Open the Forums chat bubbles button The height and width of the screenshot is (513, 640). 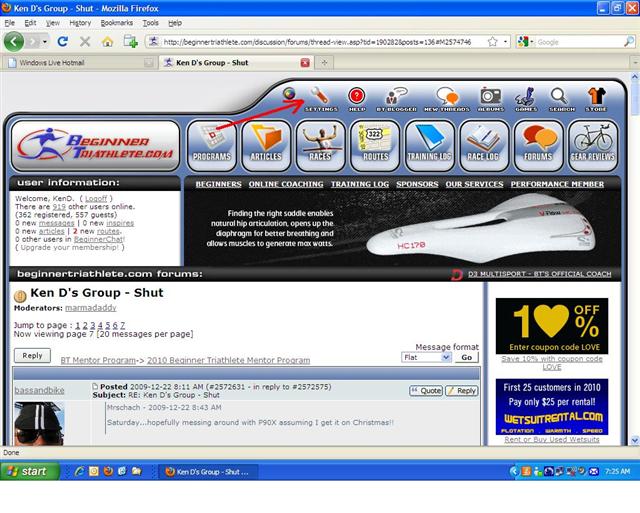pyautogui.click(x=538, y=146)
